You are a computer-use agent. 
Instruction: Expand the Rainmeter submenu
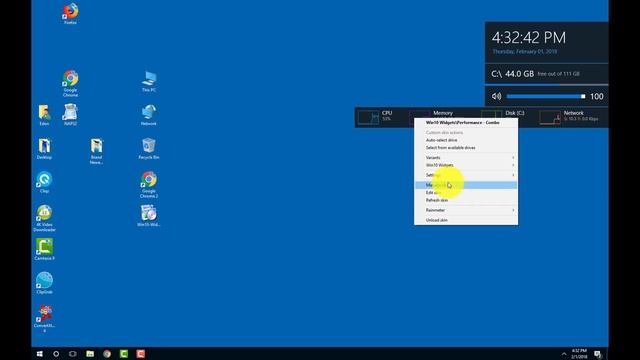466,210
